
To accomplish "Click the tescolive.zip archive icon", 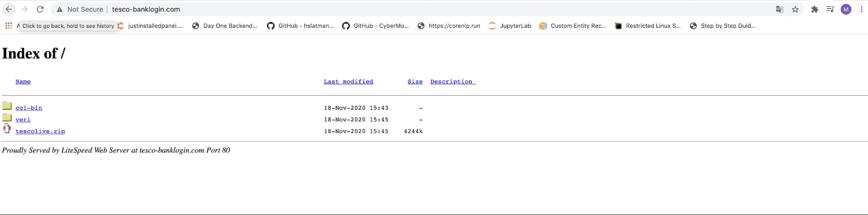I will [7, 128].
